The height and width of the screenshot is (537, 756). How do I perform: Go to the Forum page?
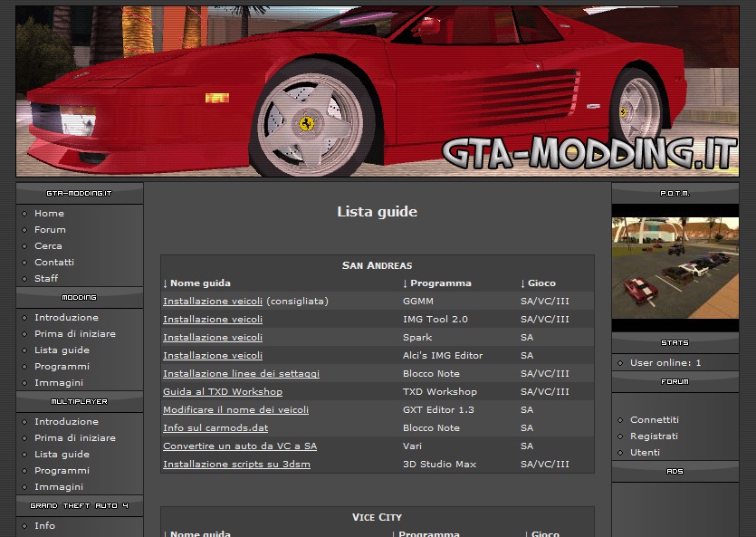tap(50, 229)
